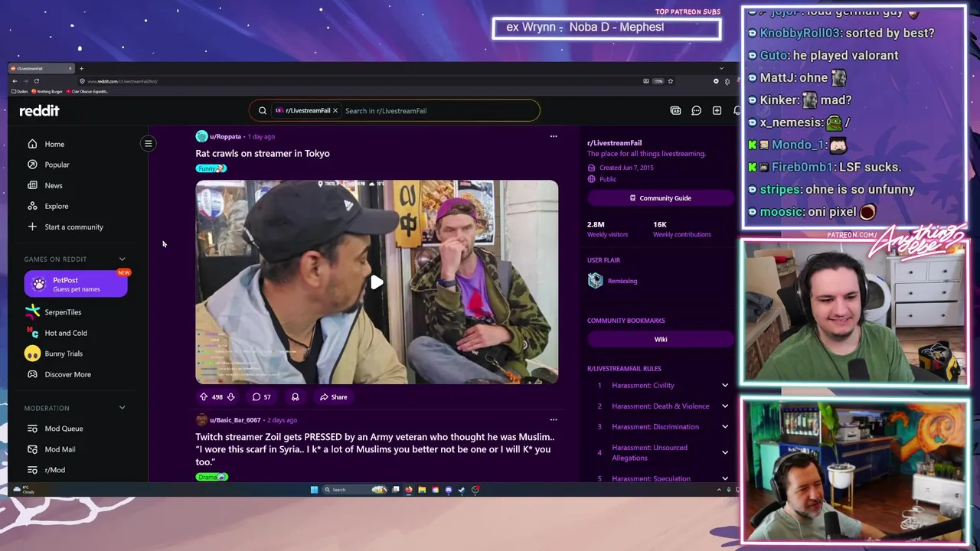Open the r/Mod feed
980x551 pixels.
pos(55,470)
